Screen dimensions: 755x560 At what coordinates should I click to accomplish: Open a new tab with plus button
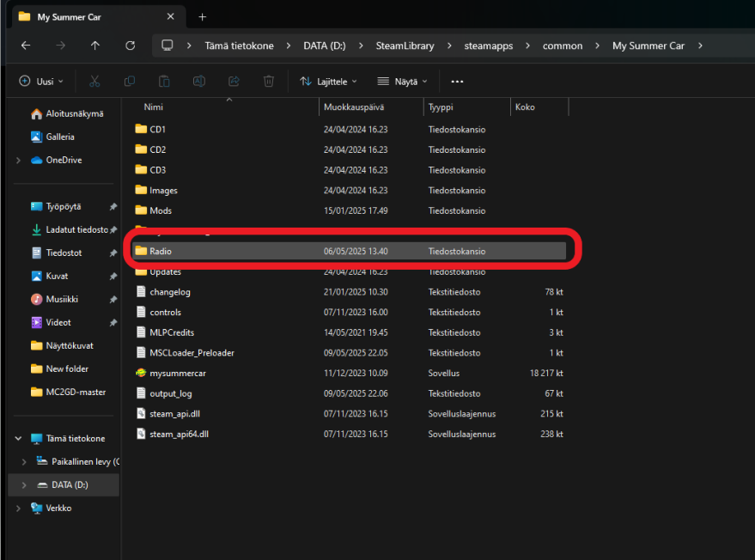click(x=202, y=17)
